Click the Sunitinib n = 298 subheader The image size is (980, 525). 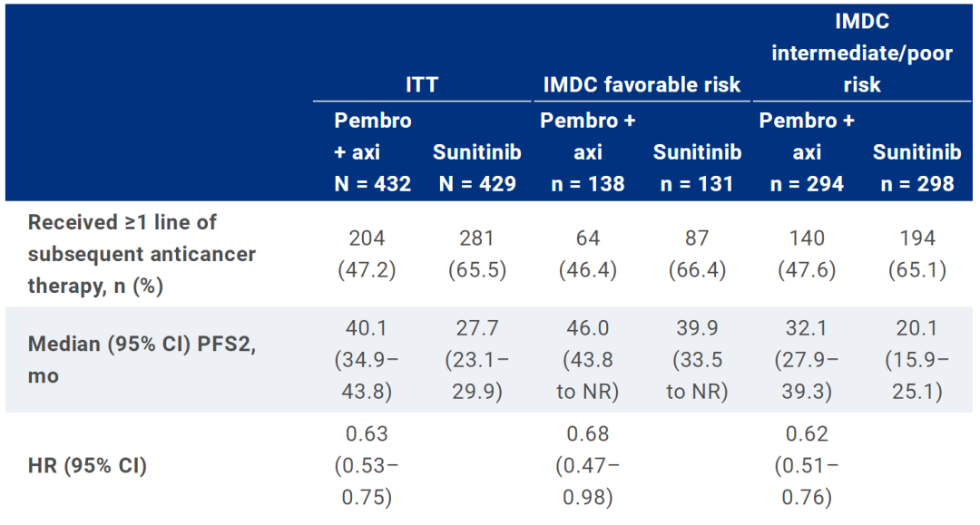(x=916, y=168)
